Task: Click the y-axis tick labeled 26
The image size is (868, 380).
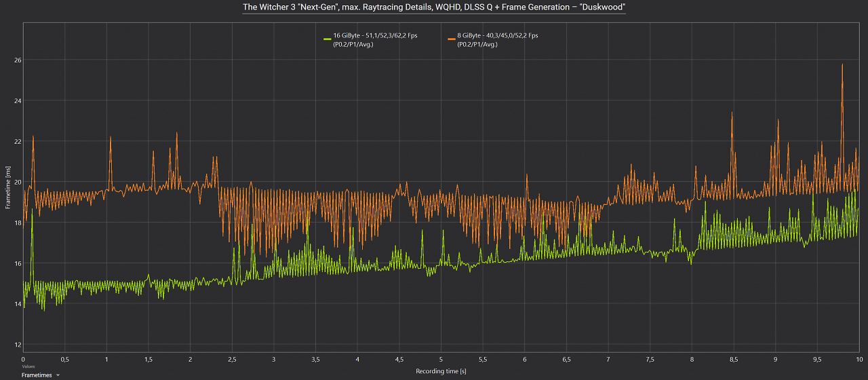Action: coord(18,60)
